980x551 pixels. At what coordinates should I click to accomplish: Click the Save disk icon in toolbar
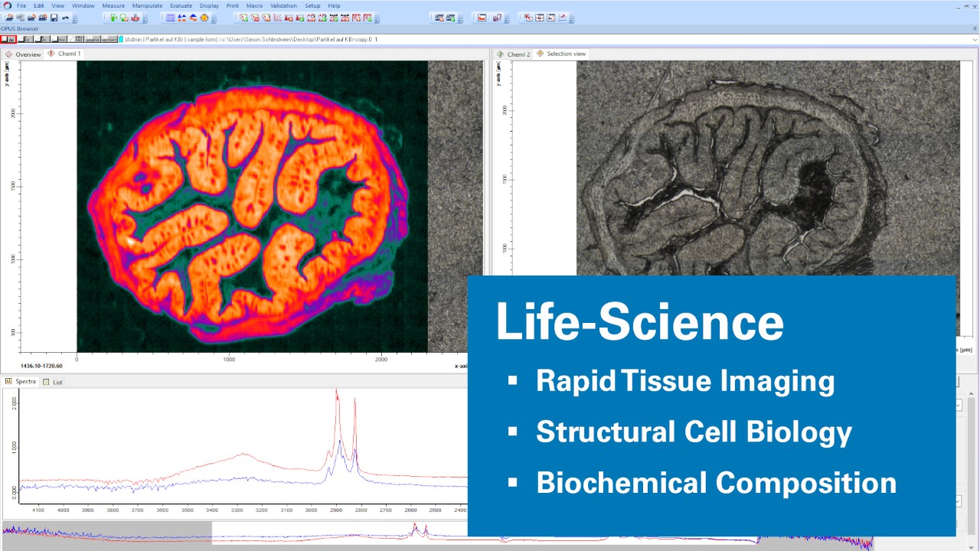pyautogui.click(x=54, y=18)
